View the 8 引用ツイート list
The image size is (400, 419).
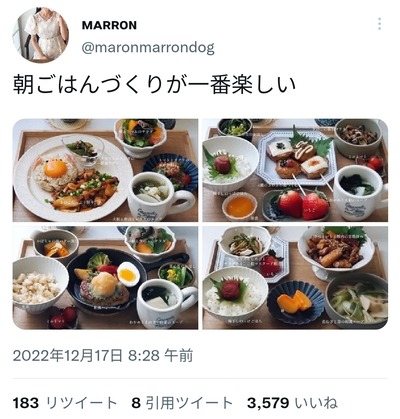182,403
